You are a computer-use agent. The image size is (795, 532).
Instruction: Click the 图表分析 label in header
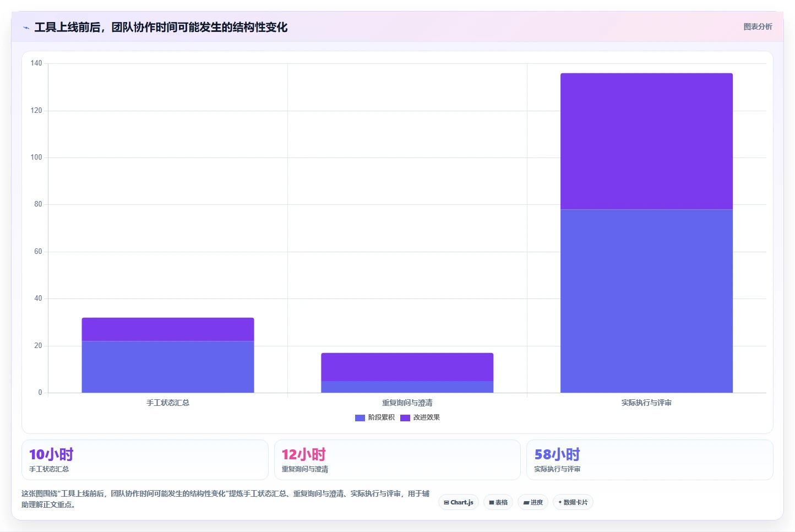(758, 26)
